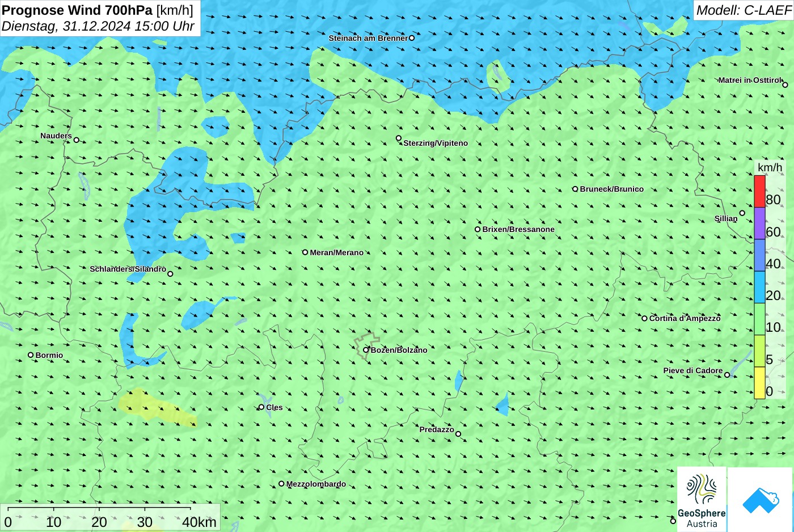The image size is (794, 532).
Task: Click the 'Mezzolombardo' town label
Action: coord(316,484)
